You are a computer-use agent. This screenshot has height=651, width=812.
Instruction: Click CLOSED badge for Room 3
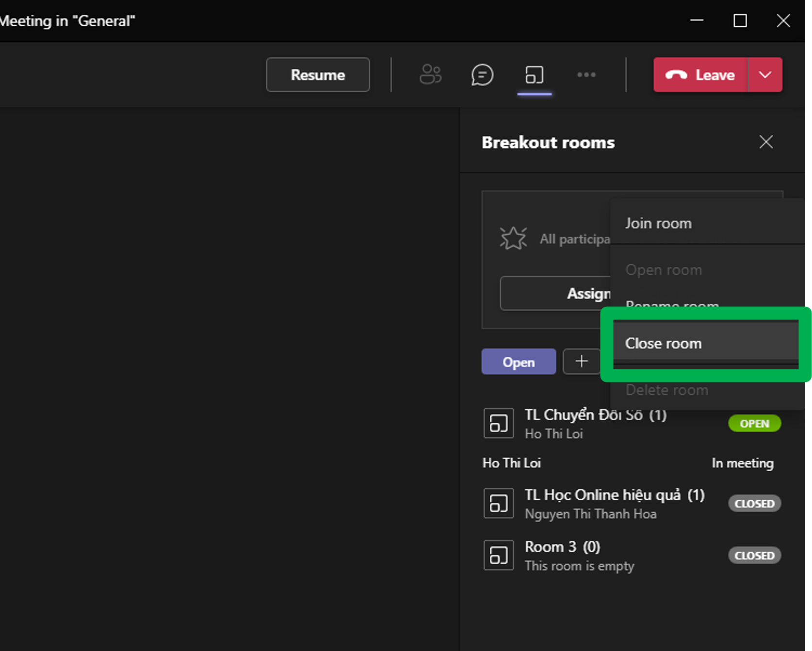754,555
